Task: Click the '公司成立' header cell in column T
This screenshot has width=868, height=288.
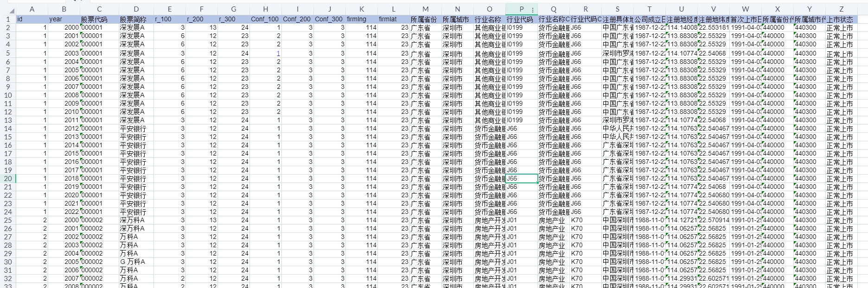Action: [x=650, y=19]
